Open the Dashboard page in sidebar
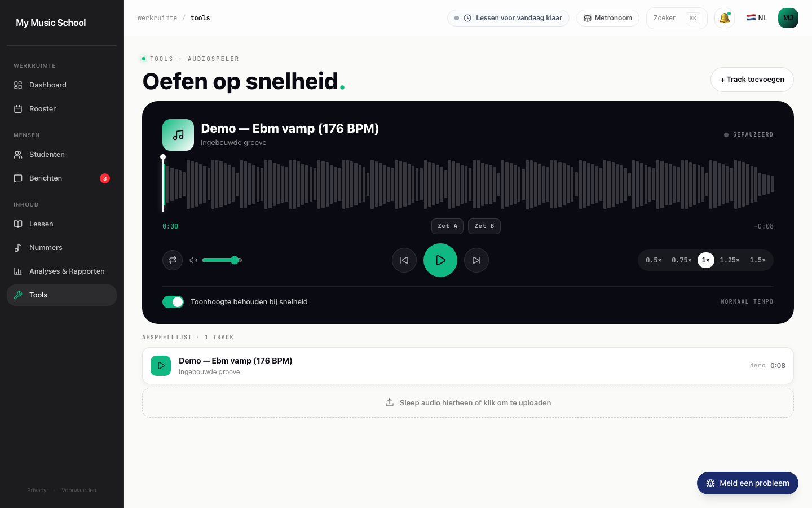This screenshot has height=508, width=812. 61,85
